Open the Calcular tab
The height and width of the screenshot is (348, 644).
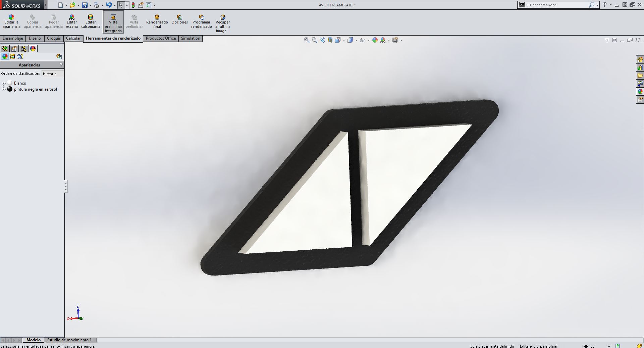coord(73,38)
